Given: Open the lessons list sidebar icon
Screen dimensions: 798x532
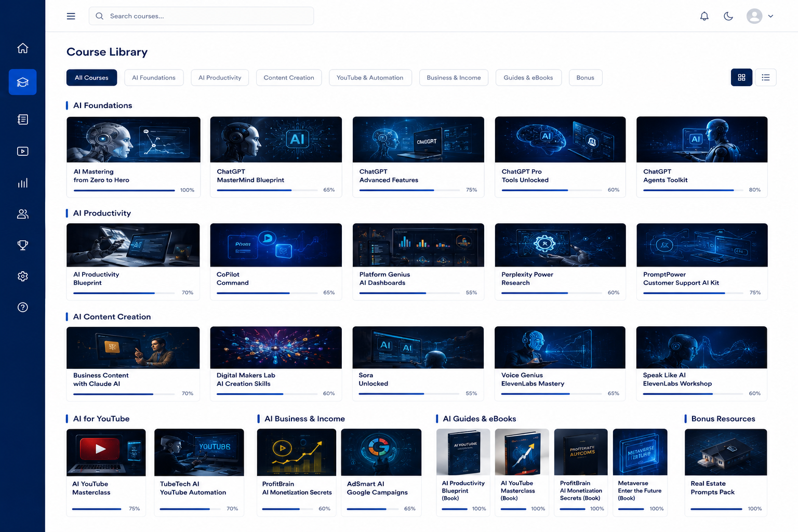Looking at the screenshot, I should 22,119.
